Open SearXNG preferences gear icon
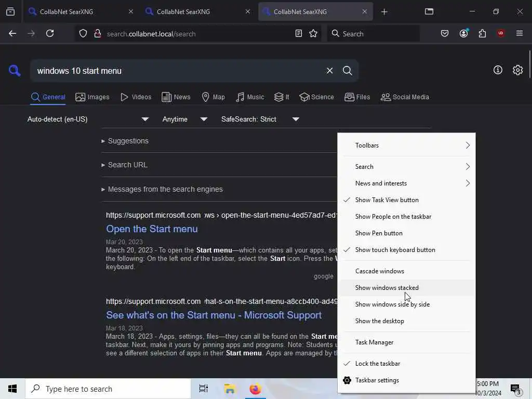 pyautogui.click(x=517, y=70)
